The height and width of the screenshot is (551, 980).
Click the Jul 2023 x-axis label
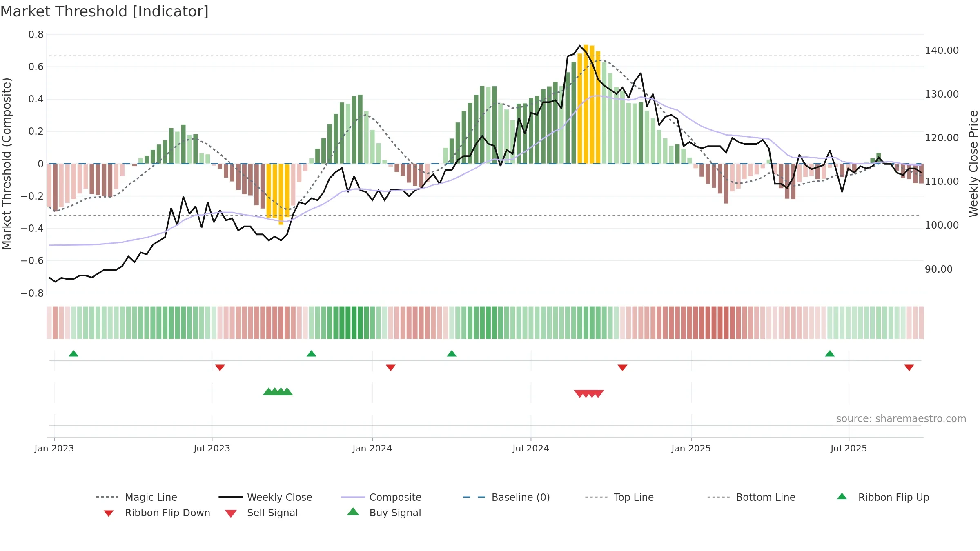(212, 449)
